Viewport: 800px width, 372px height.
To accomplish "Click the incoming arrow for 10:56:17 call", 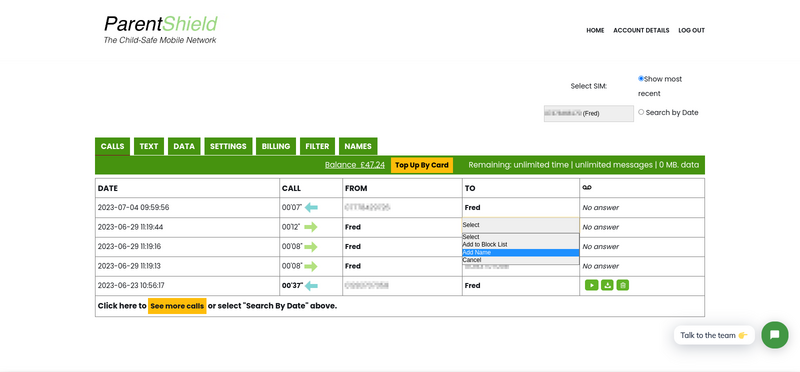I will click(311, 286).
